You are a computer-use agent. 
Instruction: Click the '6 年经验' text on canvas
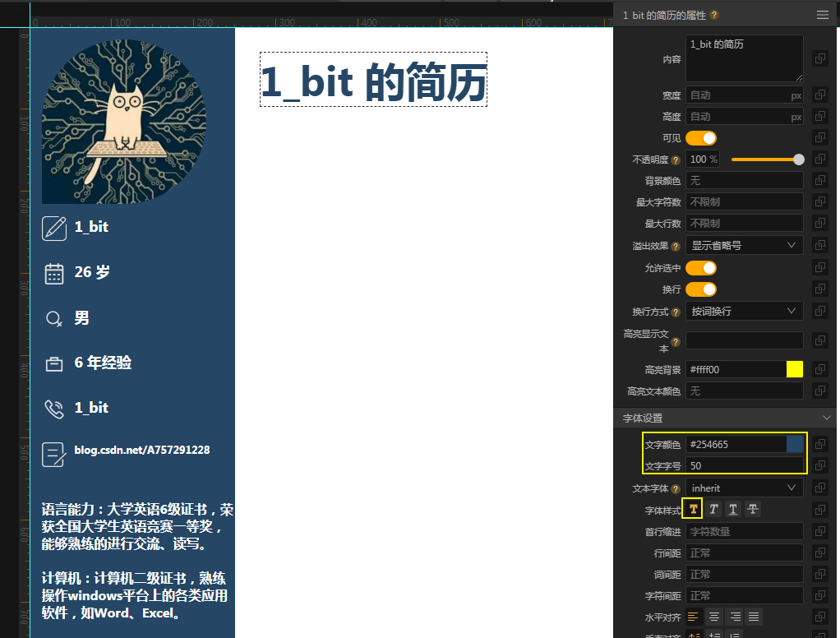103,363
